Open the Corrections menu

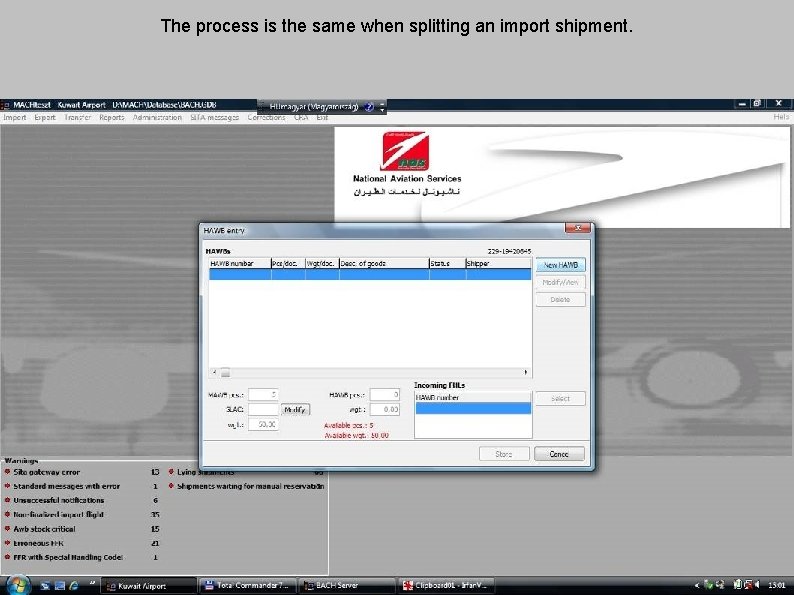[x=266, y=117]
